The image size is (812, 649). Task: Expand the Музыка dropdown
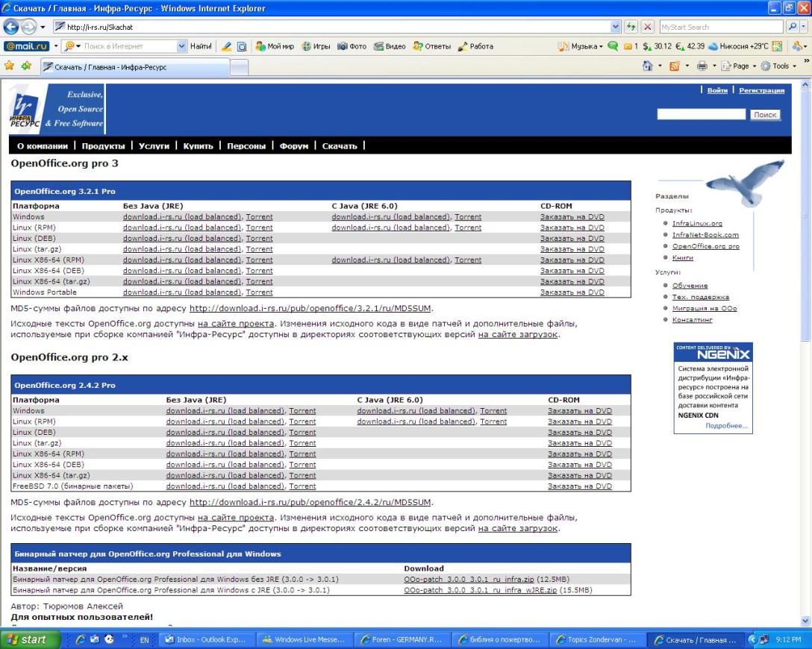601,46
